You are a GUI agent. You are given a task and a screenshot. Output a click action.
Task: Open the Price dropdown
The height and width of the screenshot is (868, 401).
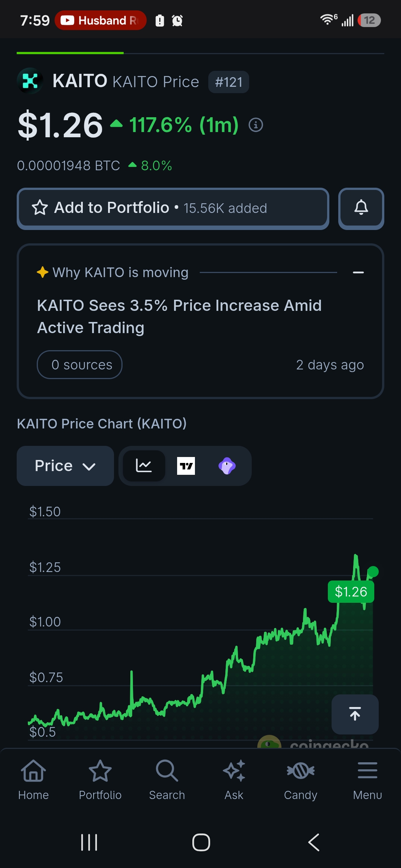pyautogui.click(x=65, y=466)
